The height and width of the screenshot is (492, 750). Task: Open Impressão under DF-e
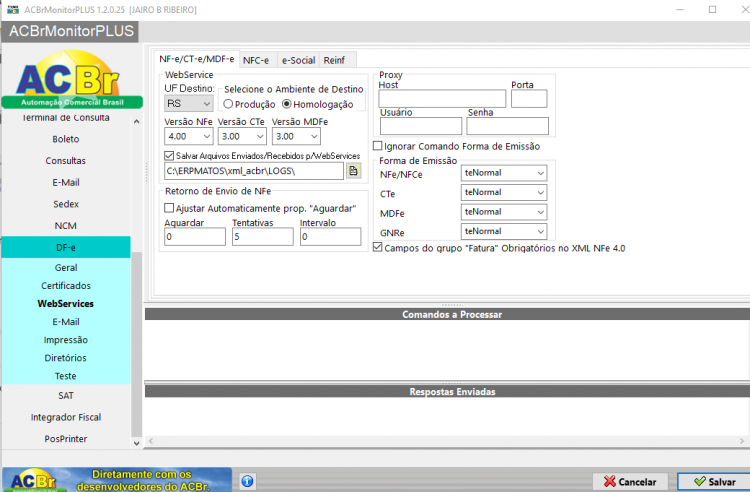tap(66, 340)
